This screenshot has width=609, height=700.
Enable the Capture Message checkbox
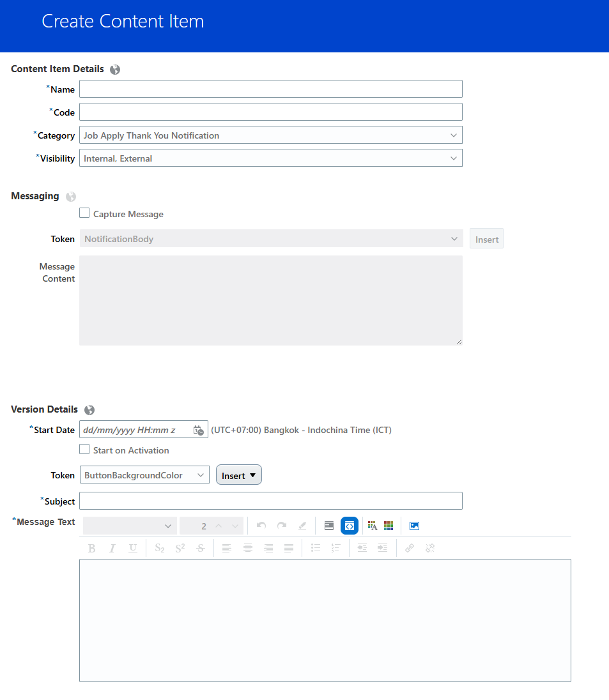(84, 213)
